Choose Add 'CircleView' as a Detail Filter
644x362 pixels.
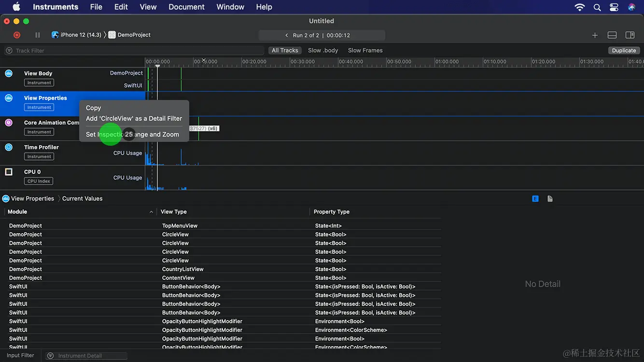coord(134,118)
